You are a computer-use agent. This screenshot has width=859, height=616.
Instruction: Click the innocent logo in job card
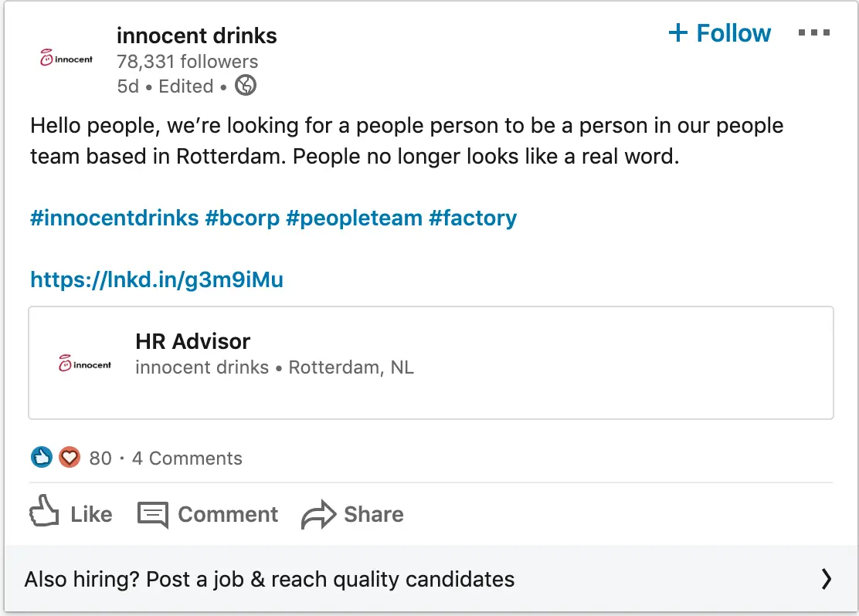tap(85, 364)
